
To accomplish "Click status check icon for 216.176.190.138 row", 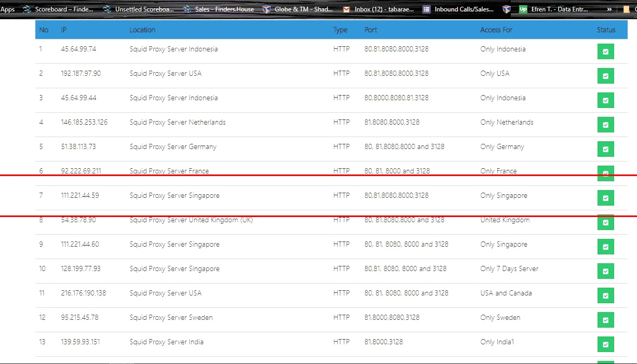I will (x=605, y=295).
